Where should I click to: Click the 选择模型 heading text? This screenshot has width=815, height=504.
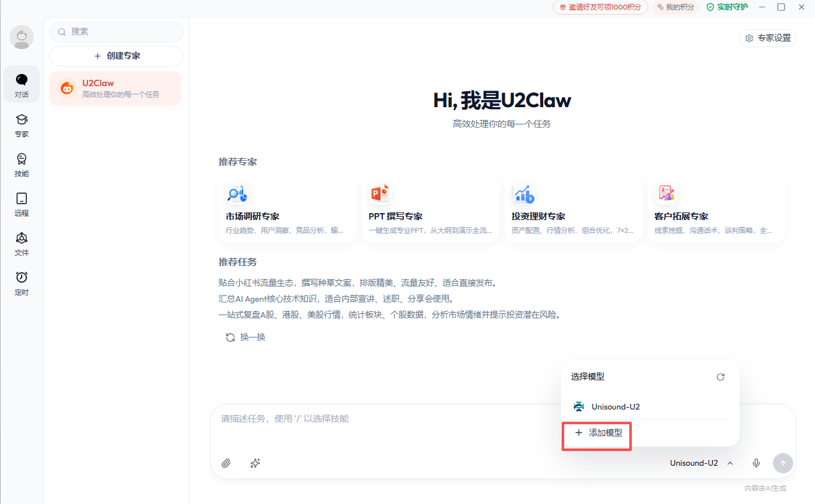(x=588, y=377)
